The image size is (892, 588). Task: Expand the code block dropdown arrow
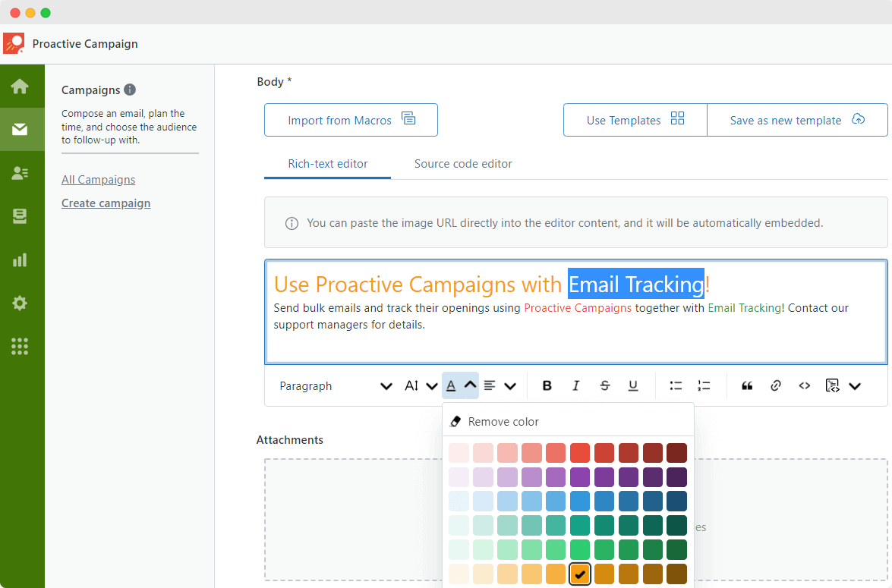pos(855,387)
